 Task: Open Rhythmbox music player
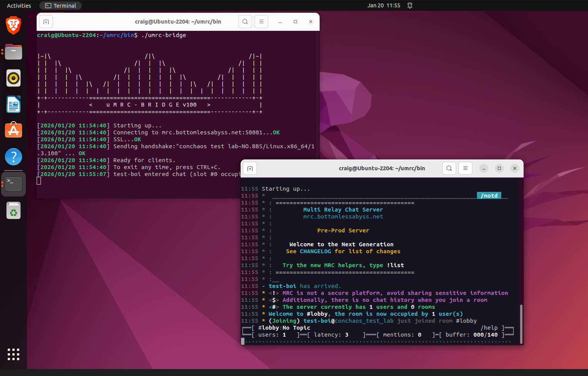(x=13, y=78)
